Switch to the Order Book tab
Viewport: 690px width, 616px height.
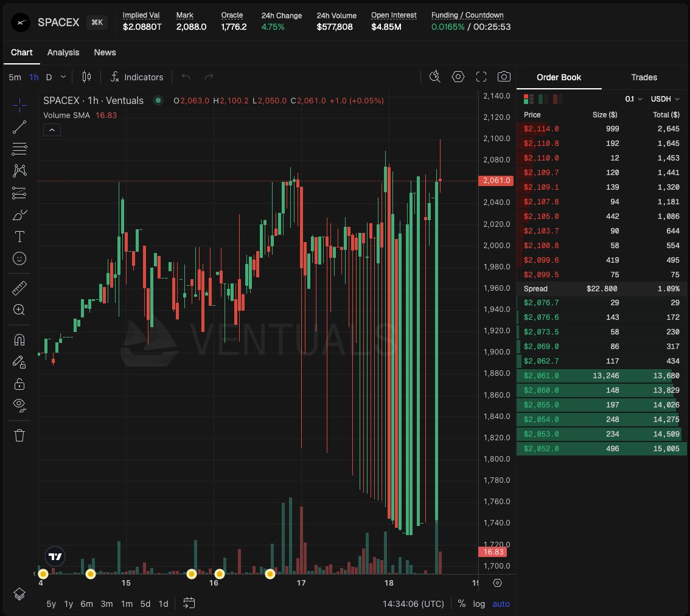[x=559, y=77]
